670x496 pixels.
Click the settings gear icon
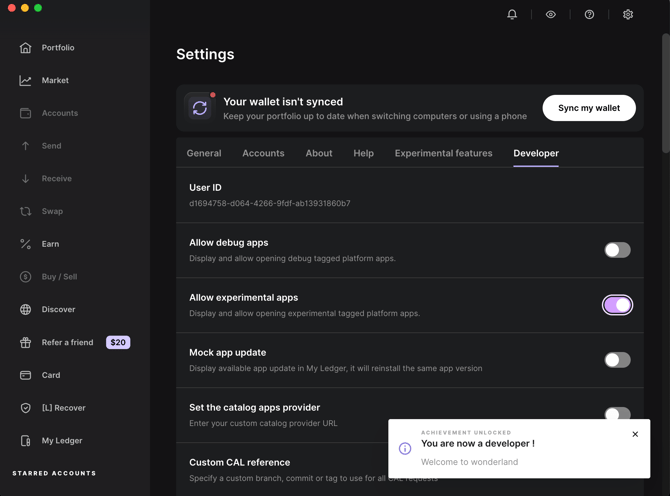tap(628, 15)
